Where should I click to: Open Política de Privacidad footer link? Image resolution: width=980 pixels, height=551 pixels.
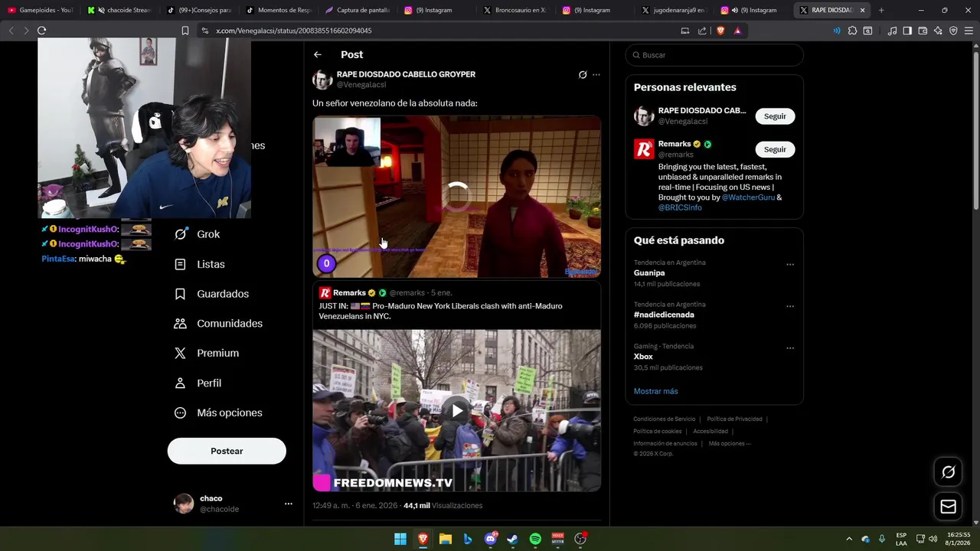tap(734, 419)
